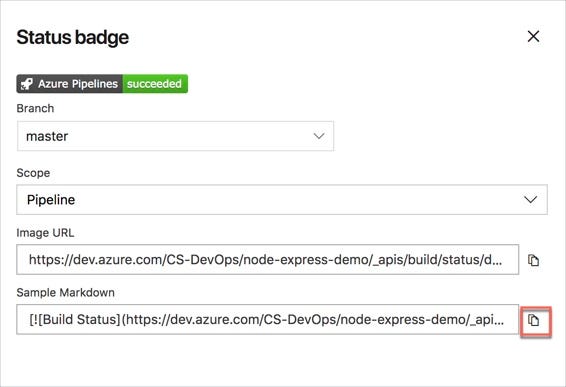Screen dimensions: 566x387
Task: Click the Branch field label
Action: pyautogui.click(x=35, y=108)
